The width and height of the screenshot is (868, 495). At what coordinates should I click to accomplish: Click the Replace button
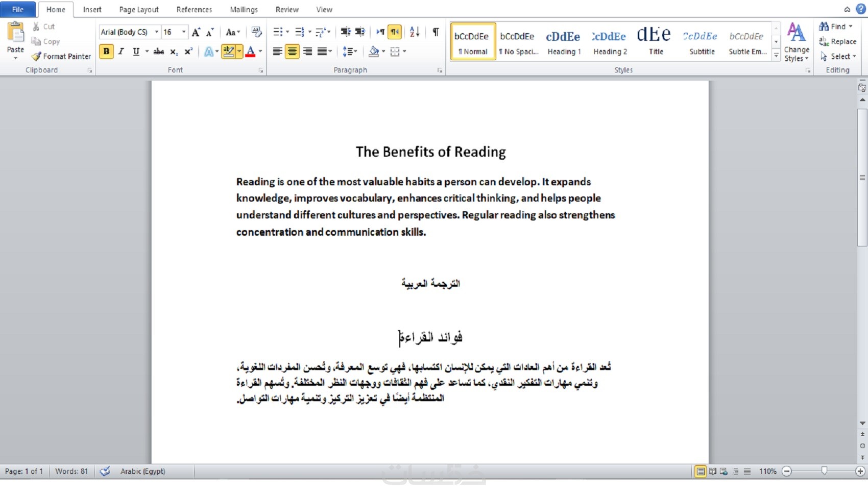(x=838, y=42)
